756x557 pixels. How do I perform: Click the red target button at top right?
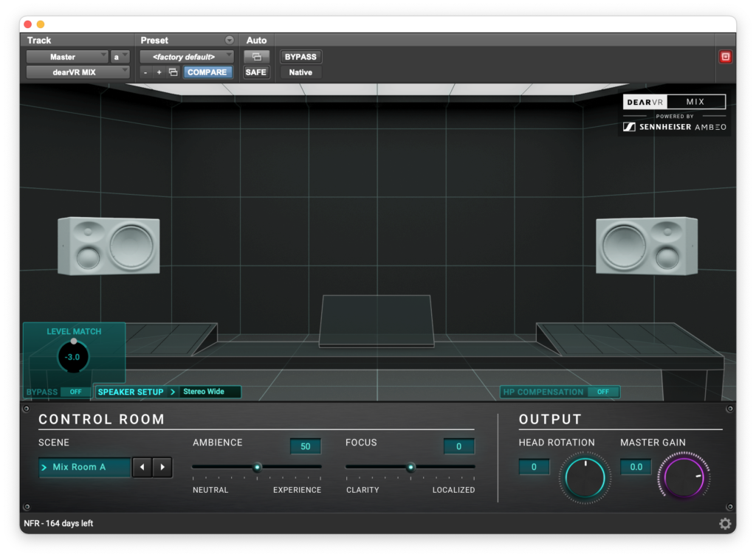coord(725,57)
